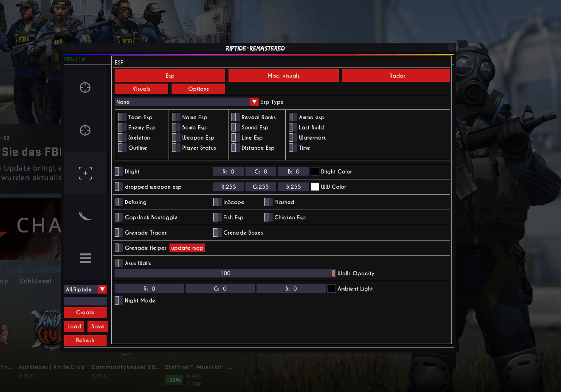Enable the Name Esp checkbox

point(176,117)
